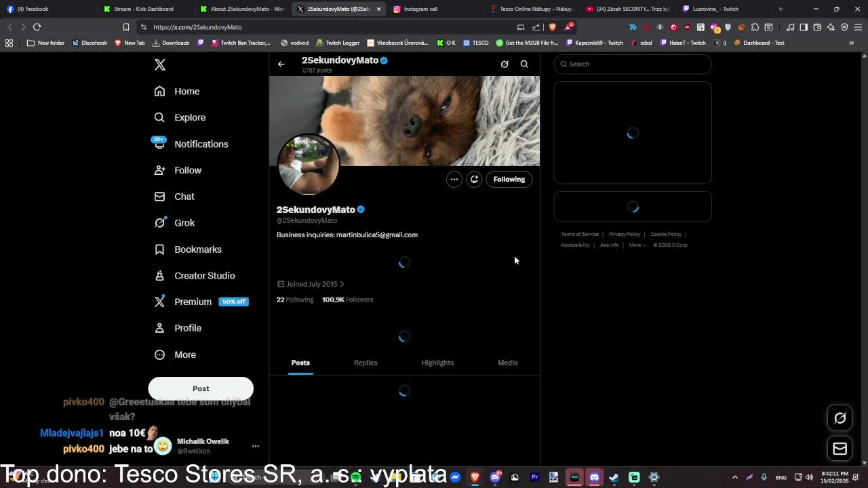Image resolution: width=868 pixels, height=488 pixels.
Task: Open Brave Leo AI sparkle icon
Action: tap(831, 27)
